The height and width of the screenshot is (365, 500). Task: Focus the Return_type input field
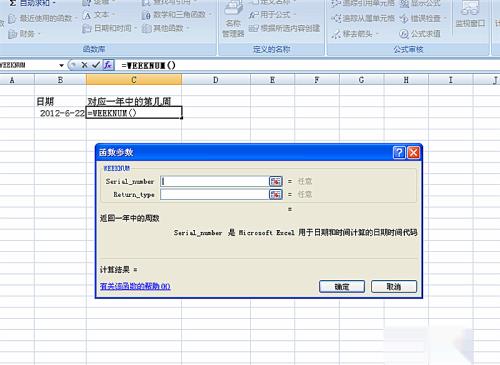214,194
